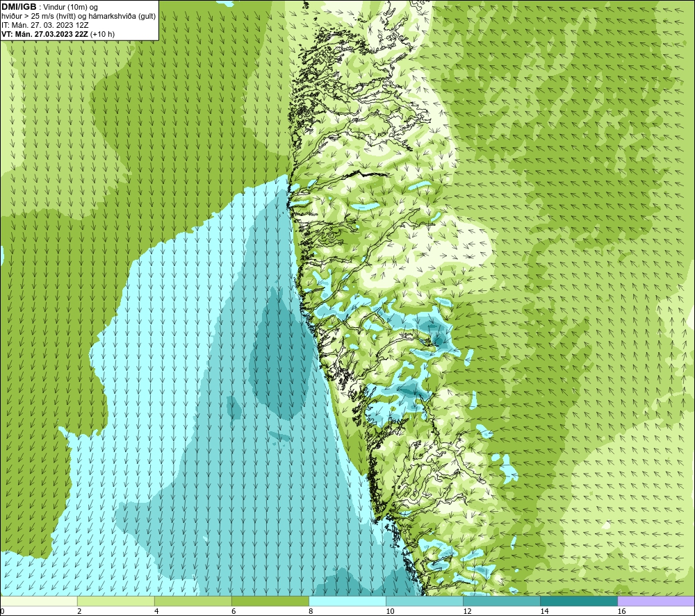Click the light green 2–4 m/s legend swatch
The height and width of the screenshot is (616, 695).
[x=116, y=601]
